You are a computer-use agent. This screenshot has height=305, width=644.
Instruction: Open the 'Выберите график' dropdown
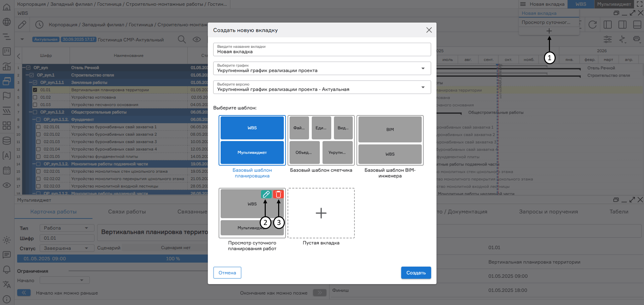pos(322,68)
